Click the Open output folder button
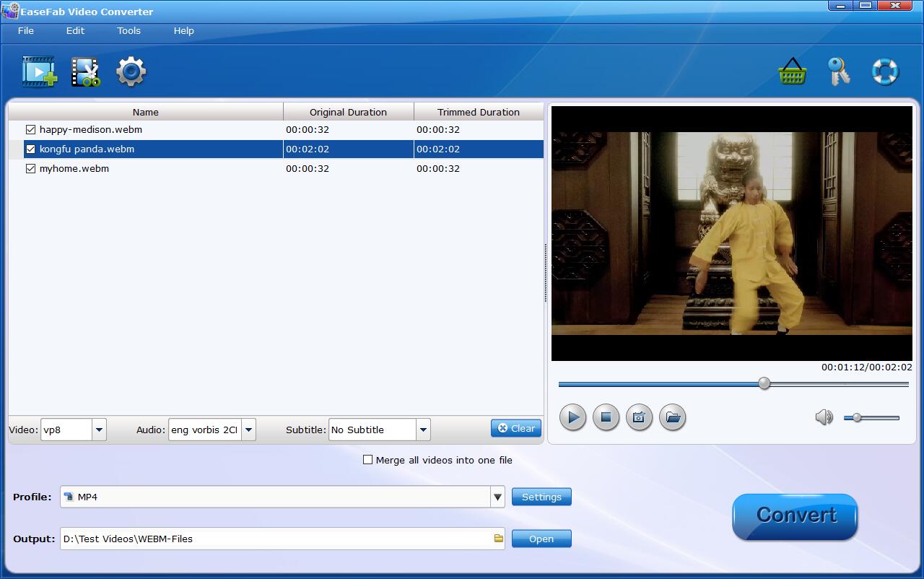 tap(541, 539)
